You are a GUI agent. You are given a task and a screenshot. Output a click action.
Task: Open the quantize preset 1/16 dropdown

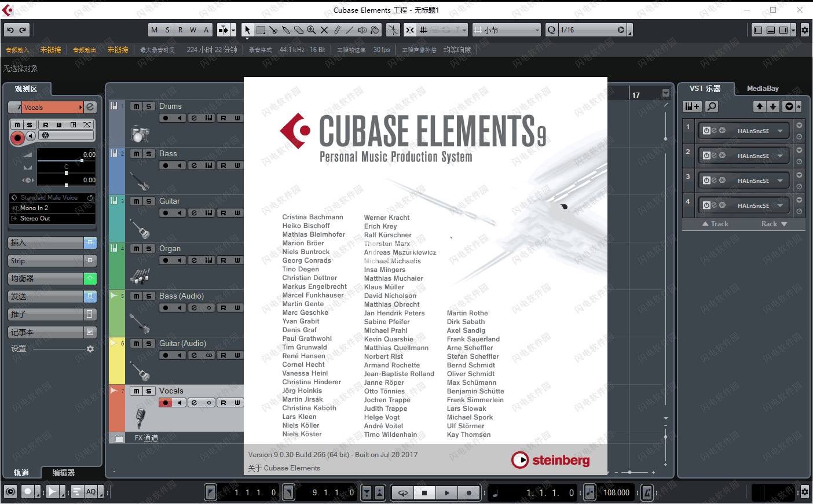click(x=594, y=30)
